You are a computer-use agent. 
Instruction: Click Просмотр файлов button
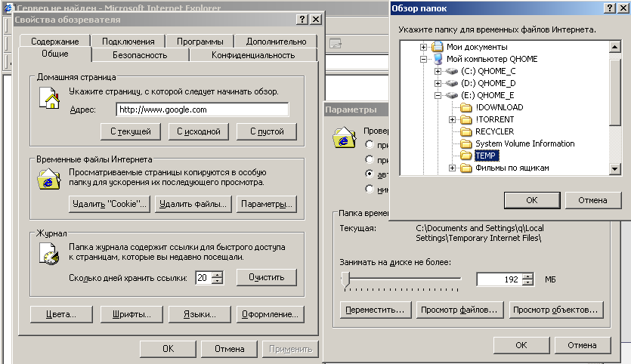pos(459,310)
